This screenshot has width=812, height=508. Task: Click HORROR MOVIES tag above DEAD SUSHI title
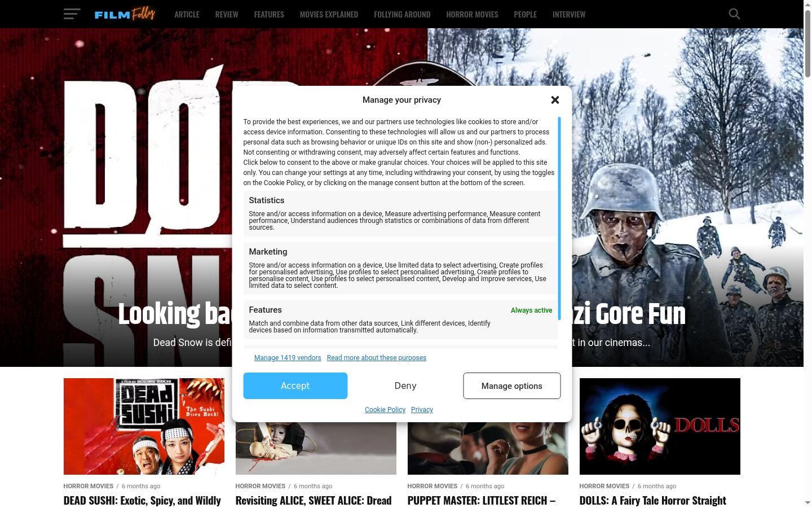(x=89, y=486)
